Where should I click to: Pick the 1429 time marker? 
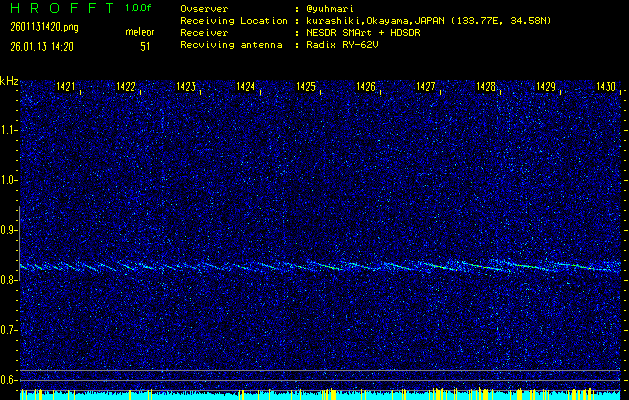pos(546,87)
